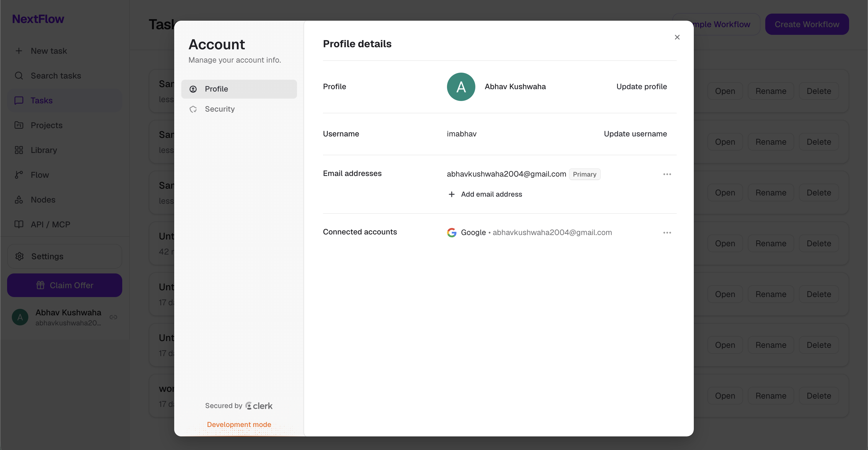Click Update username button

pyautogui.click(x=635, y=134)
